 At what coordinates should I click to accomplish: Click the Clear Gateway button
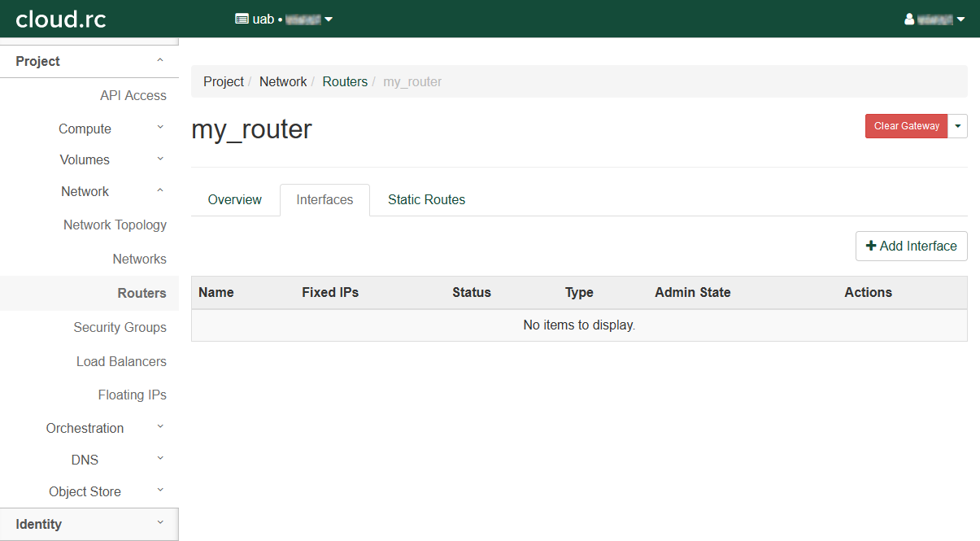coord(906,126)
